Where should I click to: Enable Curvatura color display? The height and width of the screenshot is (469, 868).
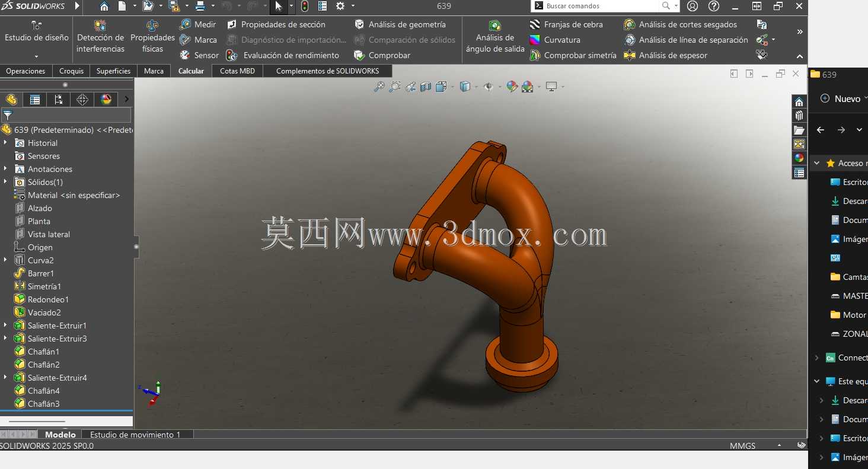click(x=554, y=40)
